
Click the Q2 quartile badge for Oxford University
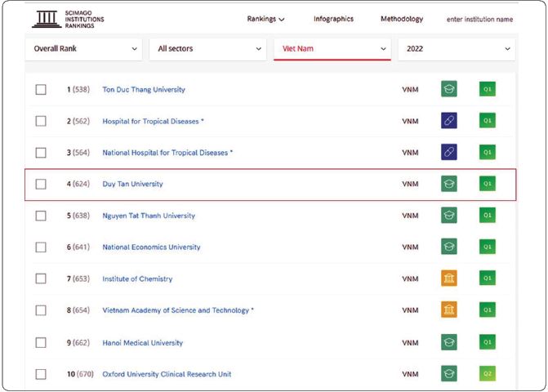click(488, 374)
